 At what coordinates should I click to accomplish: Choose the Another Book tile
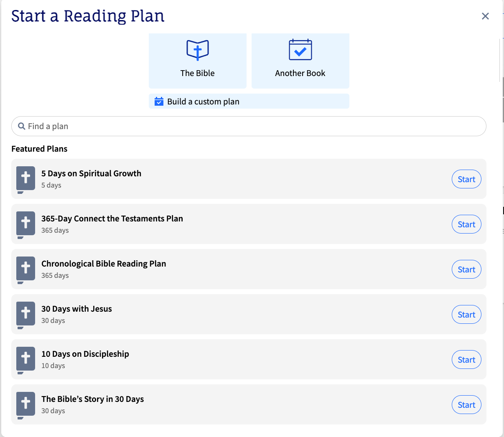pos(300,61)
